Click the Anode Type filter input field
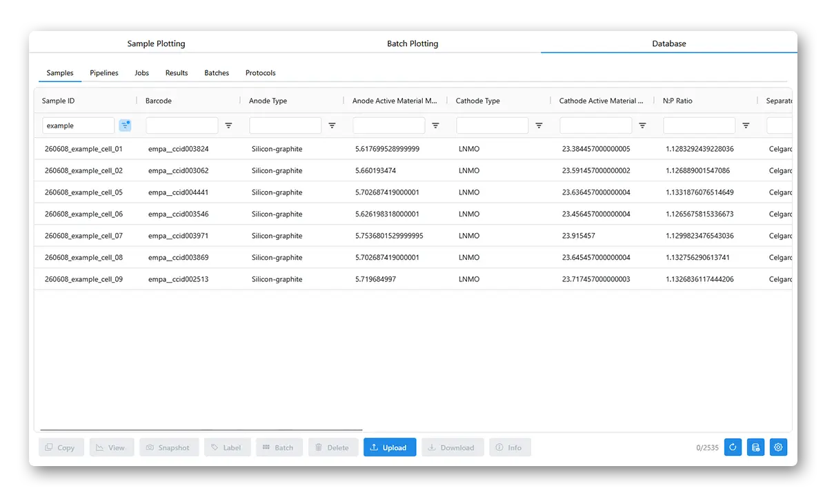 tap(286, 125)
